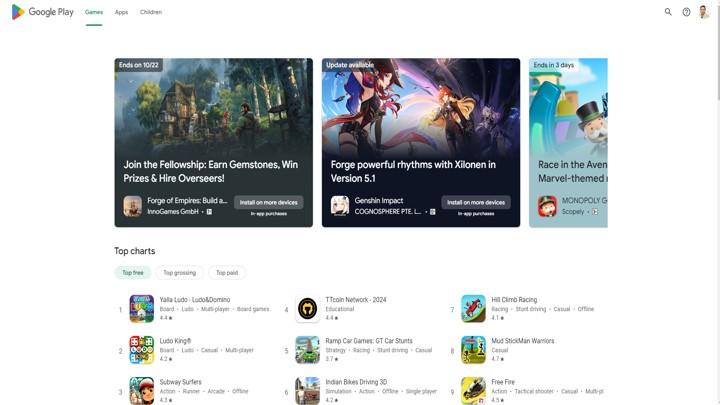Open Mud StickMan Warriors title
The height and width of the screenshot is (405, 720).
(523, 341)
